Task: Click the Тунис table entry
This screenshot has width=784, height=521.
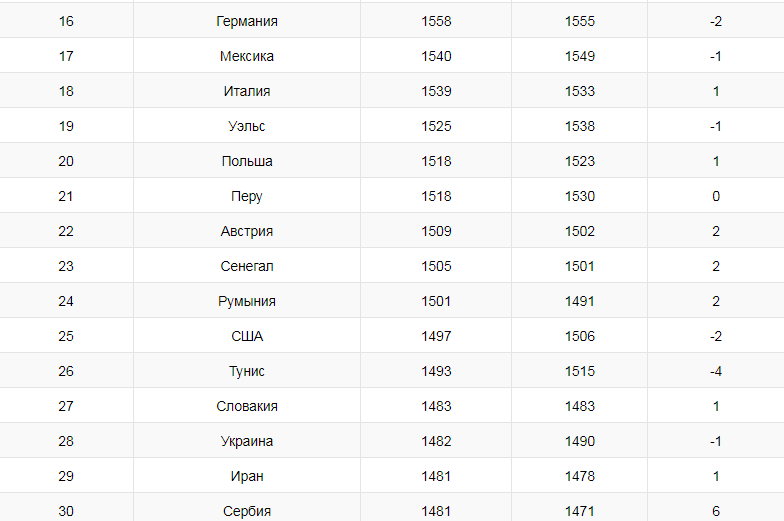Action: click(247, 371)
